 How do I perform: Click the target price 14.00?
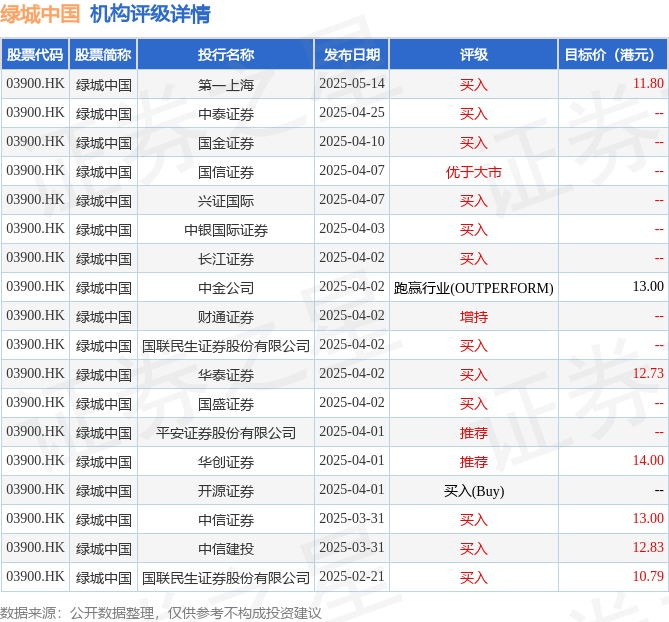pyautogui.click(x=648, y=460)
